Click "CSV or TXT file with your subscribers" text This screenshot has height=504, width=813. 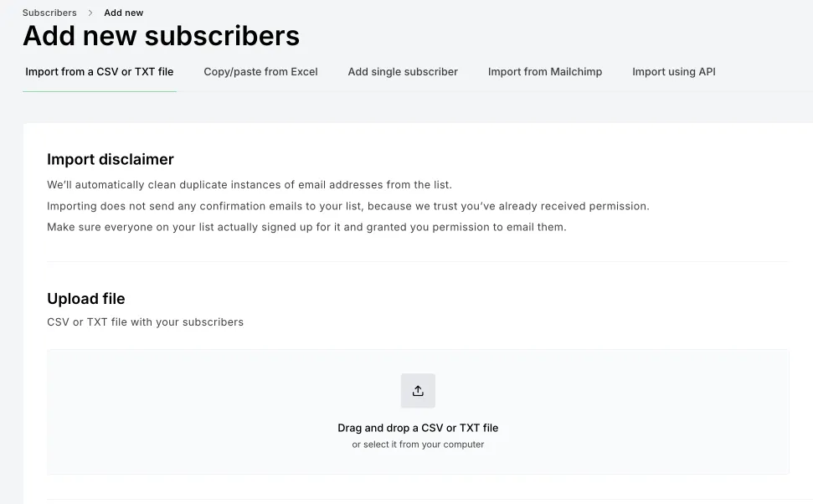coord(145,322)
